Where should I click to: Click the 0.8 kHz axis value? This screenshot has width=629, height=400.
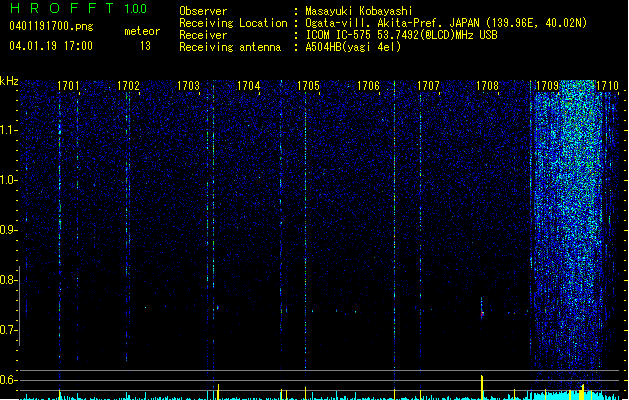(x=8, y=280)
